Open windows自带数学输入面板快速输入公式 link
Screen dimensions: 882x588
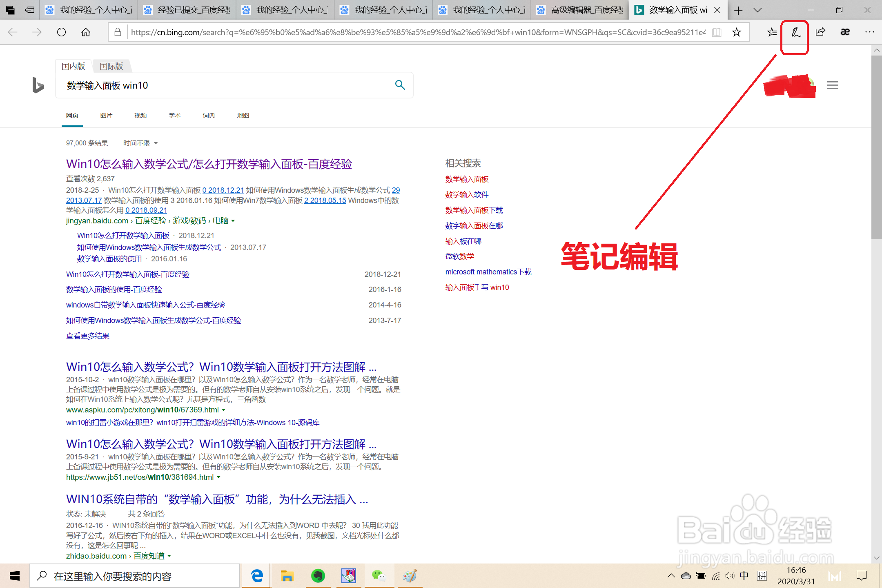point(146,305)
